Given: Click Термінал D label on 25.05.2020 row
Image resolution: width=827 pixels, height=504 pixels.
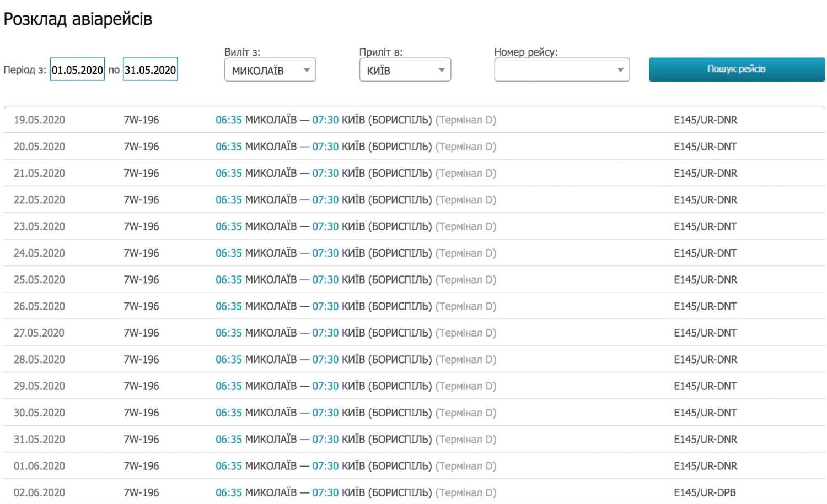Looking at the screenshot, I should [466, 280].
